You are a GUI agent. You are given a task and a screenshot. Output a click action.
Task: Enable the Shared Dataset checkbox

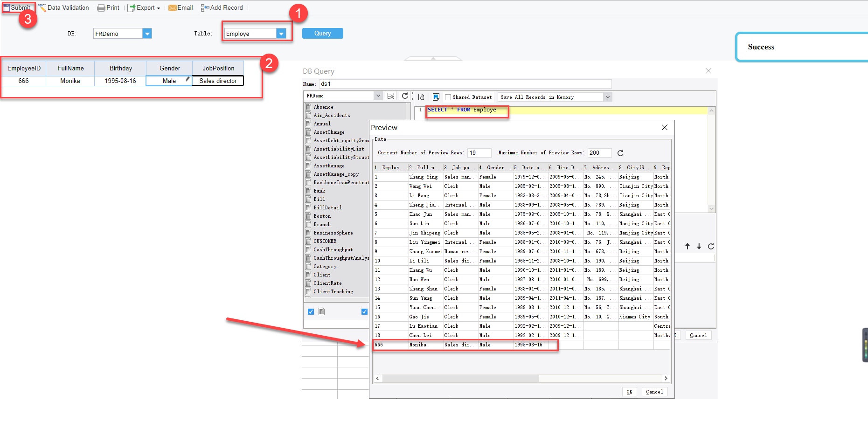pyautogui.click(x=448, y=97)
